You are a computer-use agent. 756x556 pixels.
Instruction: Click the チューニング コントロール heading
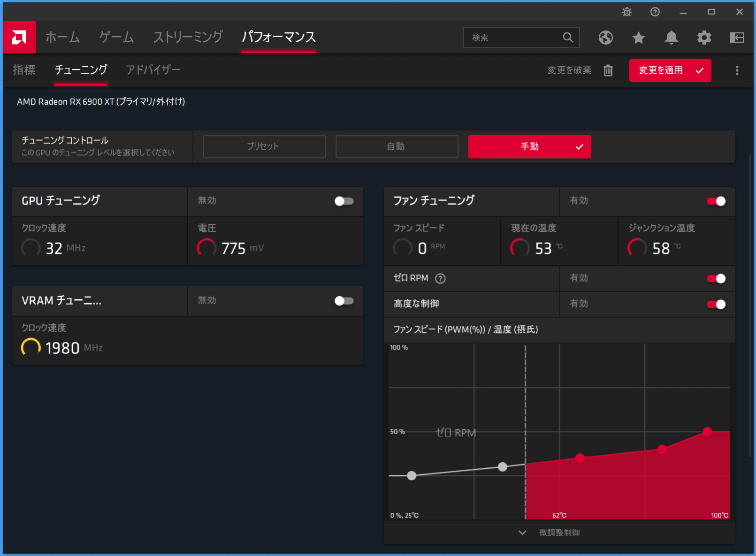65,140
